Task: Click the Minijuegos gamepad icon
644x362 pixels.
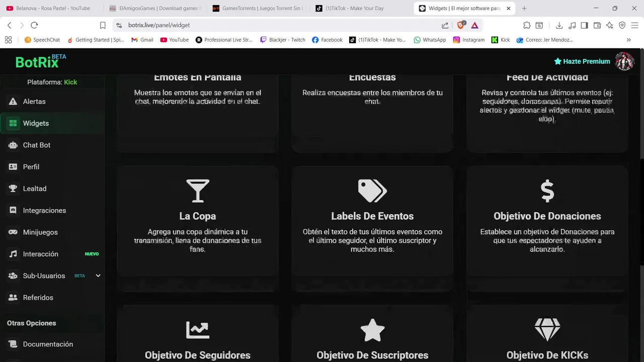Action: point(13,232)
